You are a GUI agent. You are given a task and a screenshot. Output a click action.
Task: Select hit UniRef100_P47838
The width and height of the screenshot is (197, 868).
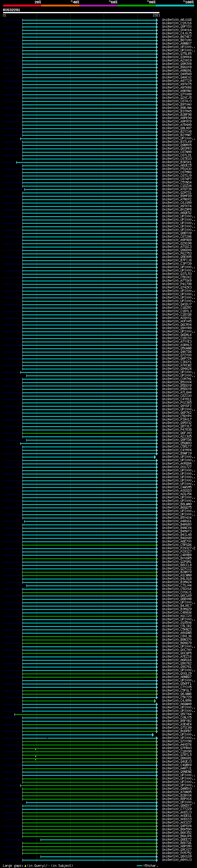coord(176,430)
